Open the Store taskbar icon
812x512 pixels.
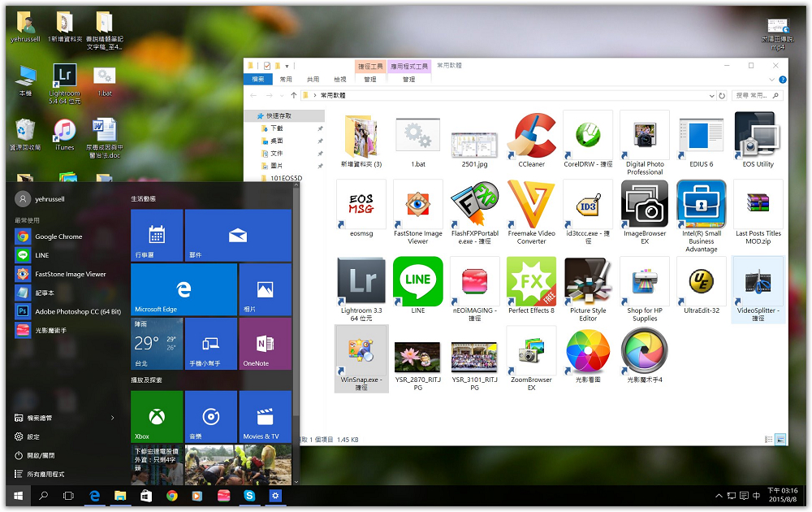click(146, 496)
